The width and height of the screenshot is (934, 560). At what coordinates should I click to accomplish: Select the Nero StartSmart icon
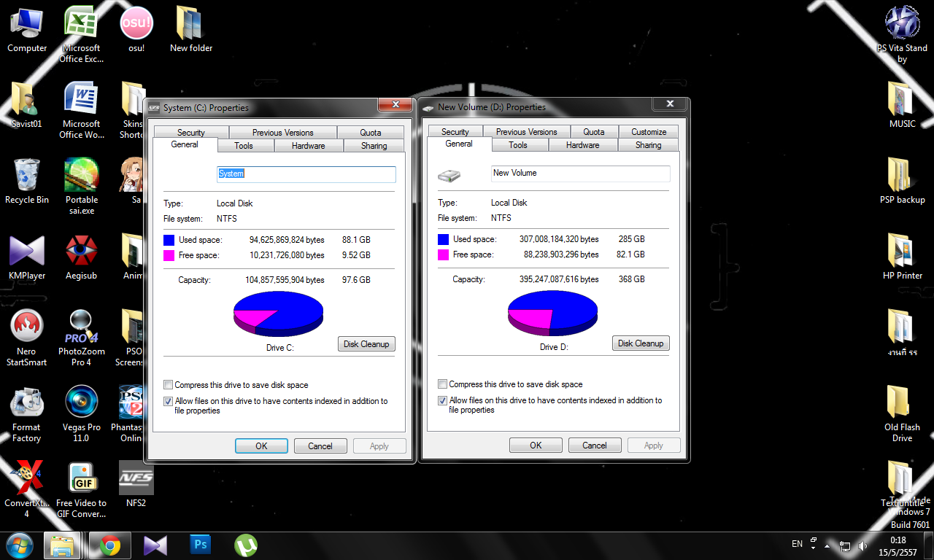click(x=27, y=338)
